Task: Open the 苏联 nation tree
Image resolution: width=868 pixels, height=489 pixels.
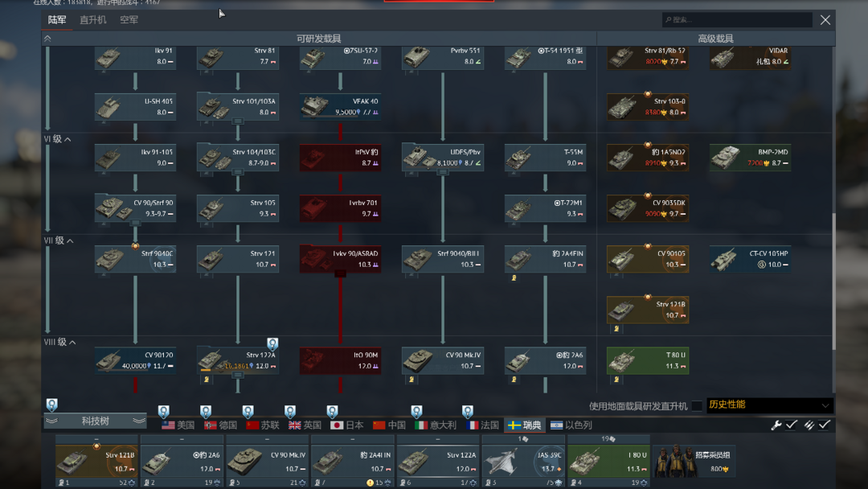Action: (x=263, y=425)
